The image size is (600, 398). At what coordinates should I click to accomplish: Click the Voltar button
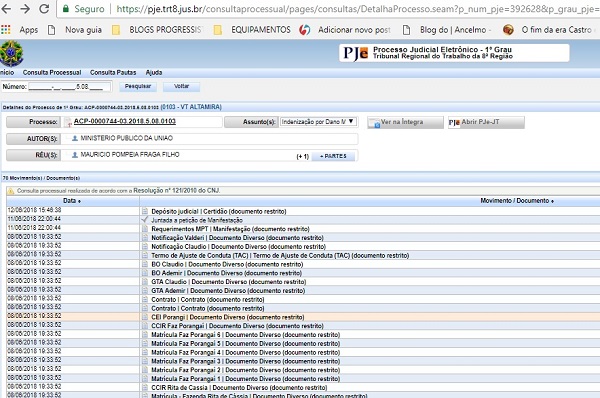[x=181, y=86]
